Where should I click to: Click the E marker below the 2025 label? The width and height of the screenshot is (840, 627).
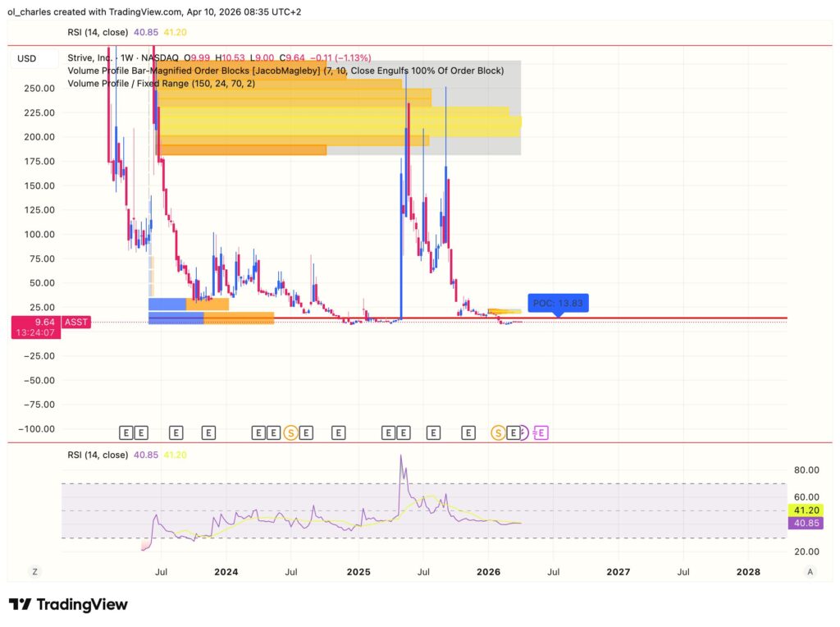[x=338, y=432]
